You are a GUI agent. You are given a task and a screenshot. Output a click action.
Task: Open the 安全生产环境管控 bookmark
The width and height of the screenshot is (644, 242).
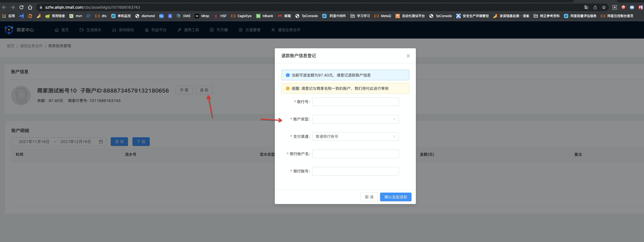[x=473, y=16]
